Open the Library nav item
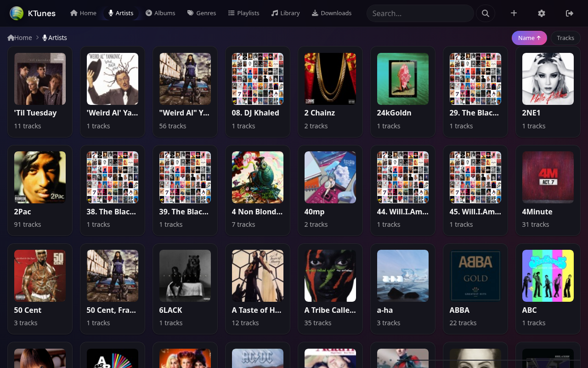This screenshot has width=588, height=368. point(285,13)
